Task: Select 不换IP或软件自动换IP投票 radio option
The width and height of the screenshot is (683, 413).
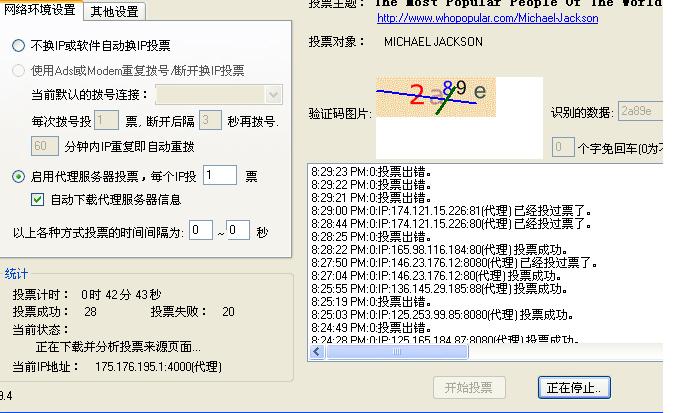Action: (19, 46)
